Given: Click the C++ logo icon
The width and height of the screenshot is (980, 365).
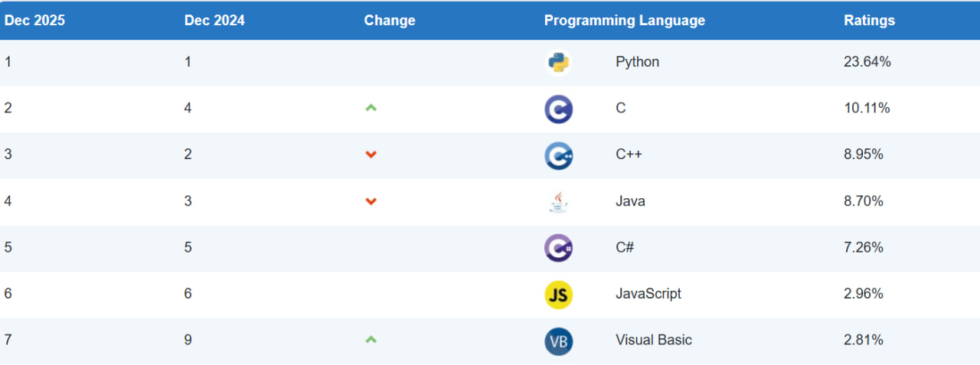Looking at the screenshot, I should [558, 155].
